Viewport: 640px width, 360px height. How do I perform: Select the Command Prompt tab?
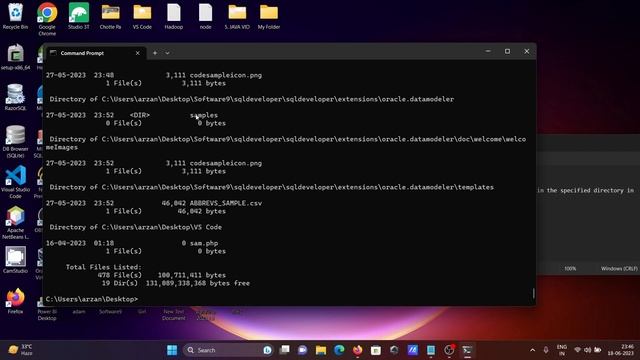pos(95,53)
